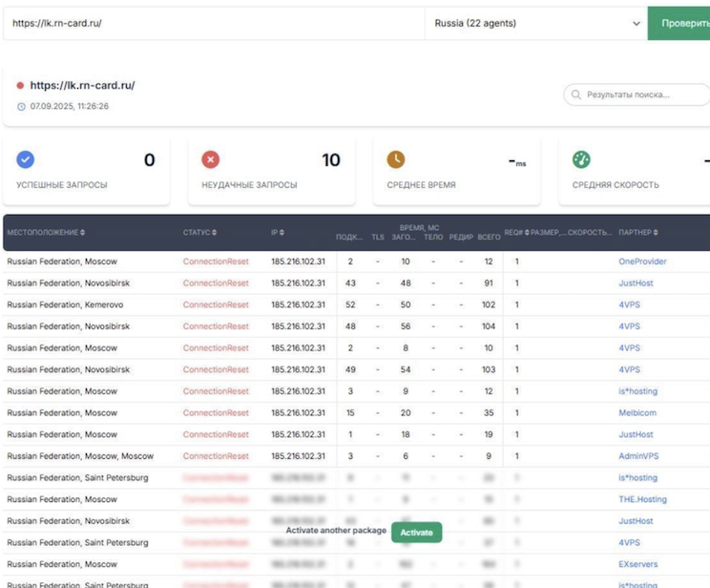Image resolution: width=710 pixels, height=588 pixels.
Task: Open the Melbicom partner link
Action: (x=639, y=412)
